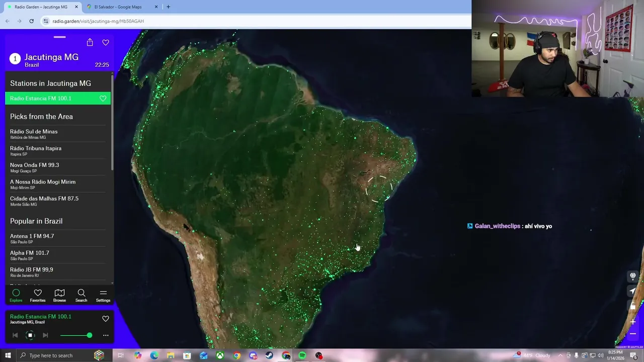Open the player's three-dot more menu
This screenshot has width=644, height=362.
click(x=106, y=335)
